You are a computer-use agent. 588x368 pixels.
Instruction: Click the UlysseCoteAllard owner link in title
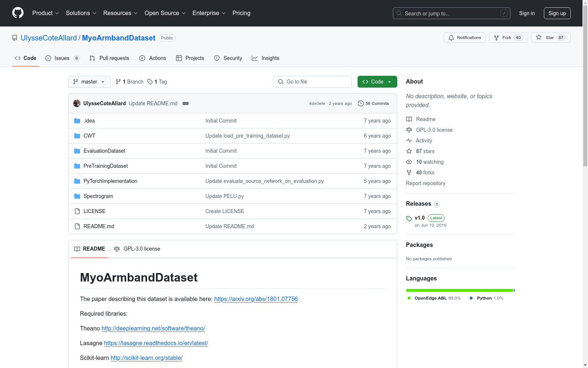click(49, 38)
